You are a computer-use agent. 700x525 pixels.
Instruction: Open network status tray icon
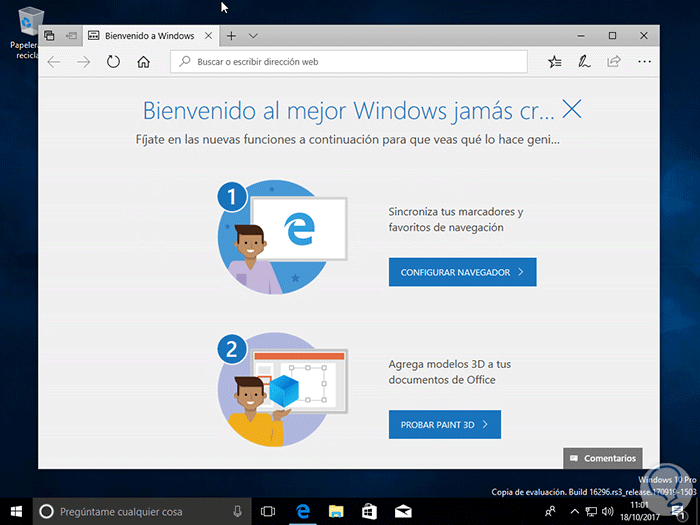591,512
